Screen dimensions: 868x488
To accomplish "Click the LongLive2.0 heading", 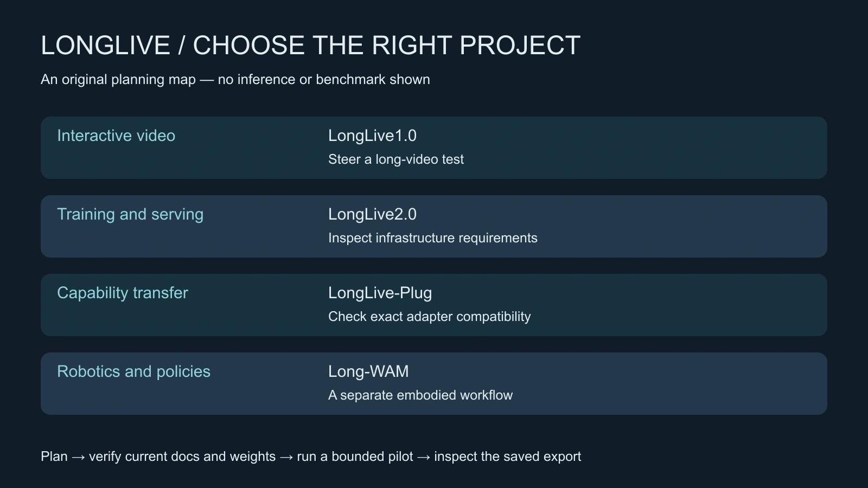I will pyautogui.click(x=372, y=215).
